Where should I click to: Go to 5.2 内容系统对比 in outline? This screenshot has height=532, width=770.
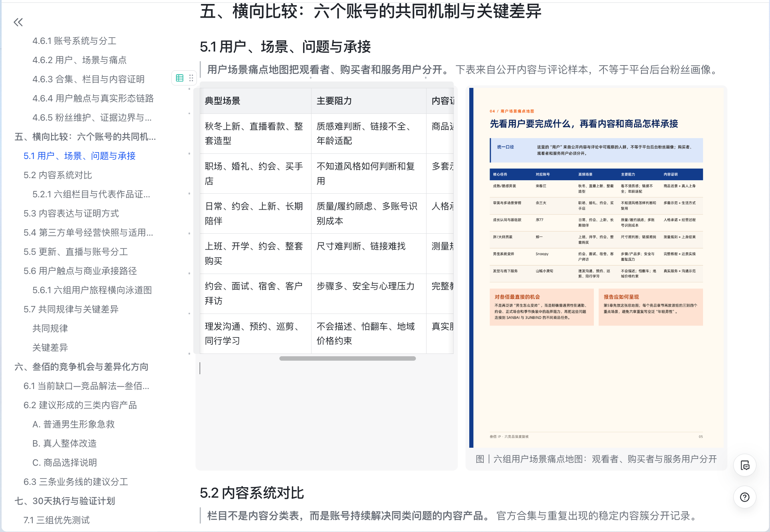(58, 175)
